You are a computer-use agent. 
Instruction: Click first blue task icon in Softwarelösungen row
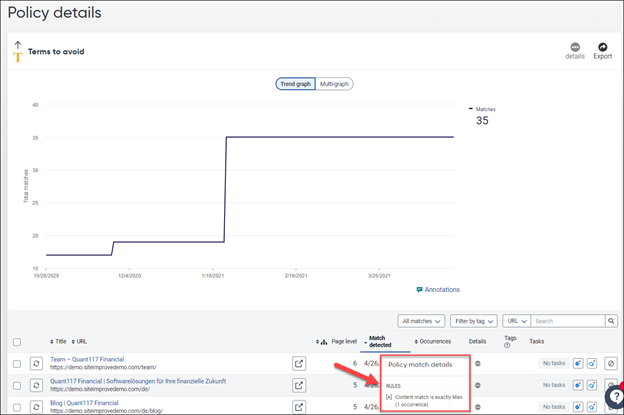point(578,385)
